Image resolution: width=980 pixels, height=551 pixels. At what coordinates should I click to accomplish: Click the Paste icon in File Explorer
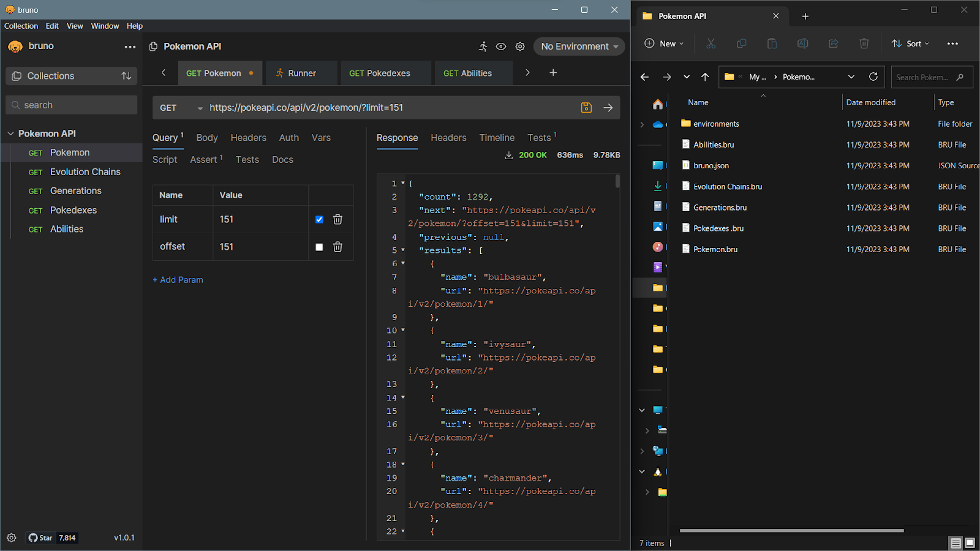point(772,43)
